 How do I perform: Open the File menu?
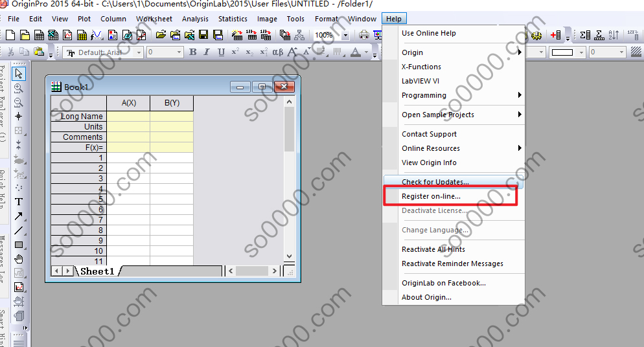pyautogui.click(x=14, y=19)
